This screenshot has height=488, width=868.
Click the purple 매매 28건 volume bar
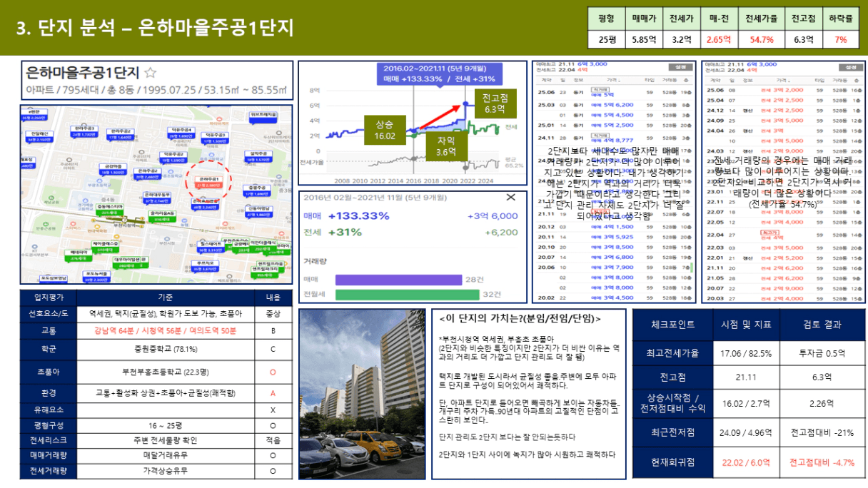tap(398, 280)
